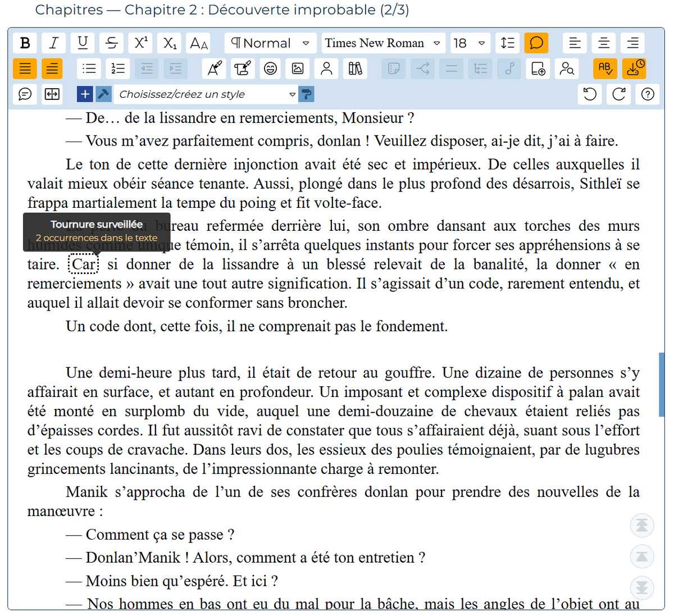Image resolution: width=674 pixels, height=616 pixels.
Task: Click the small caps letter-case icon
Action: (x=199, y=43)
